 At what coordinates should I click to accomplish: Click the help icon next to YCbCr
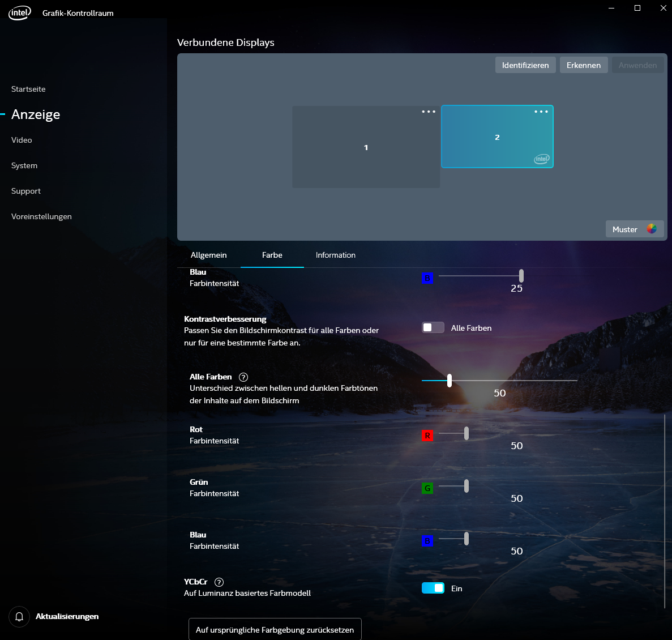(219, 582)
